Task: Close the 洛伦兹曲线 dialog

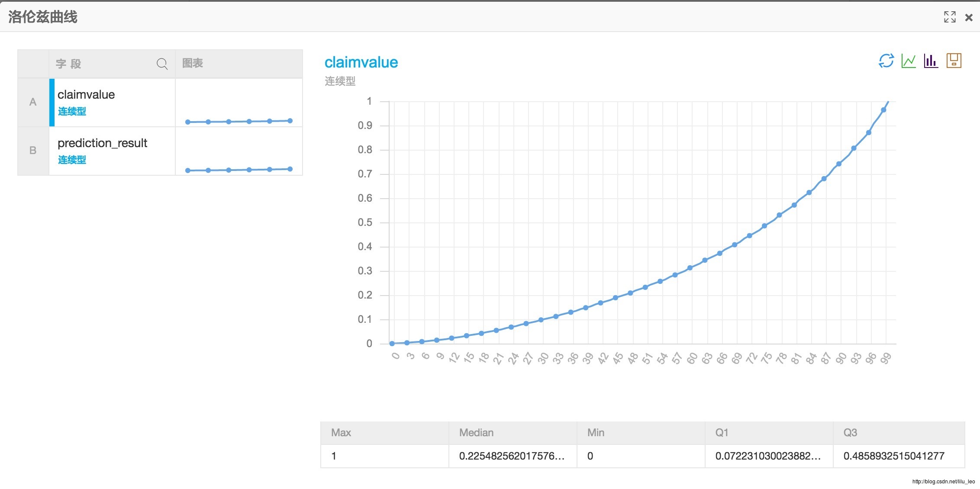Action: [x=969, y=17]
